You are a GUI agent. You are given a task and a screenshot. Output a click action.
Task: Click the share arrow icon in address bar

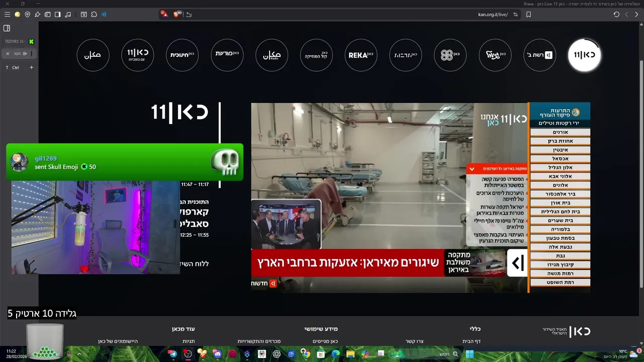(189, 15)
